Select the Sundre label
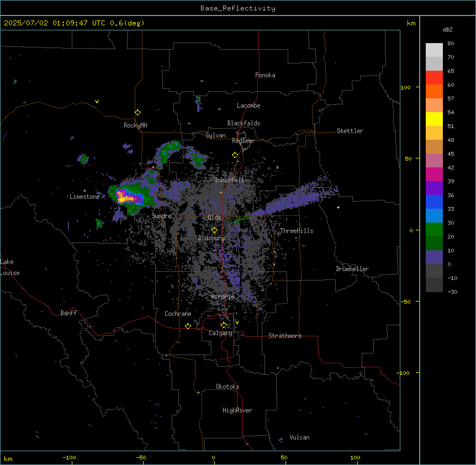Screen dimensions: 476x465 (161, 216)
